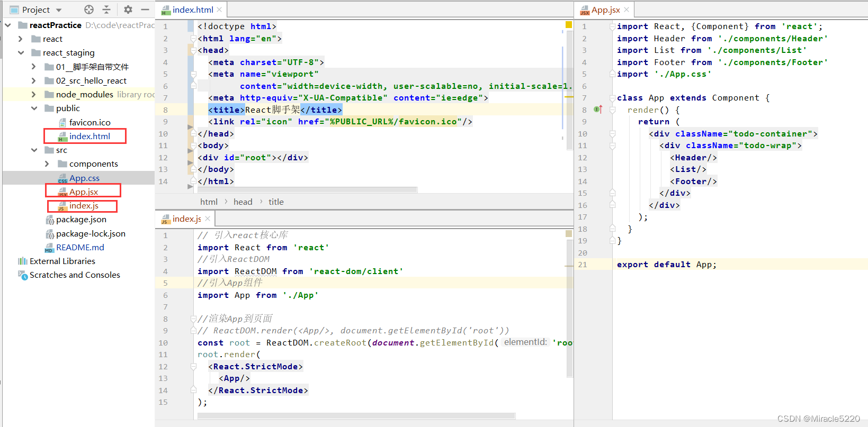
Task: Click the react folder icon
Action: [36, 39]
